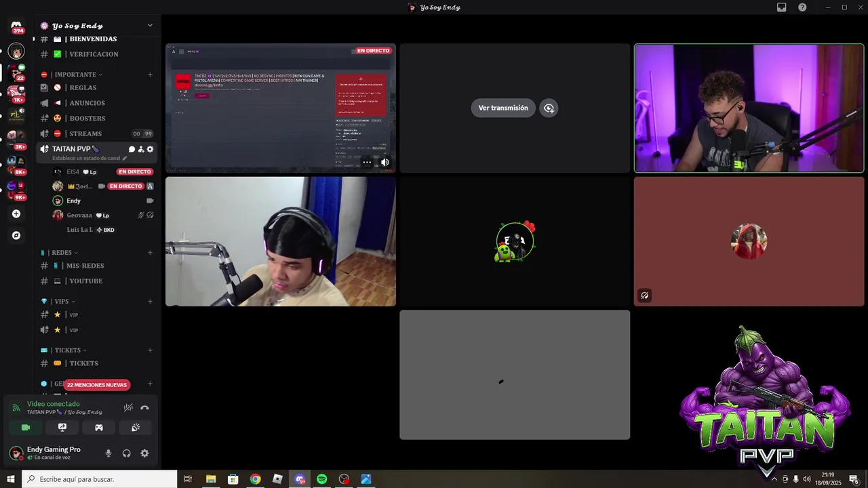Open server with 22 notification badge
868x488 pixels.
pos(16,73)
